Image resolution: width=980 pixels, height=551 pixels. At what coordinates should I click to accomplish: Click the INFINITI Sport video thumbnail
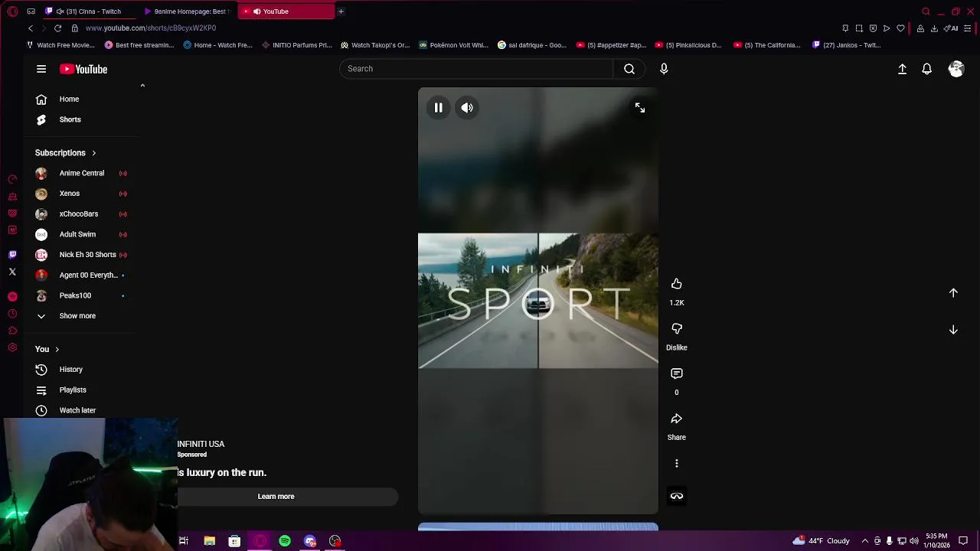pyautogui.click(x=538, y=301)
